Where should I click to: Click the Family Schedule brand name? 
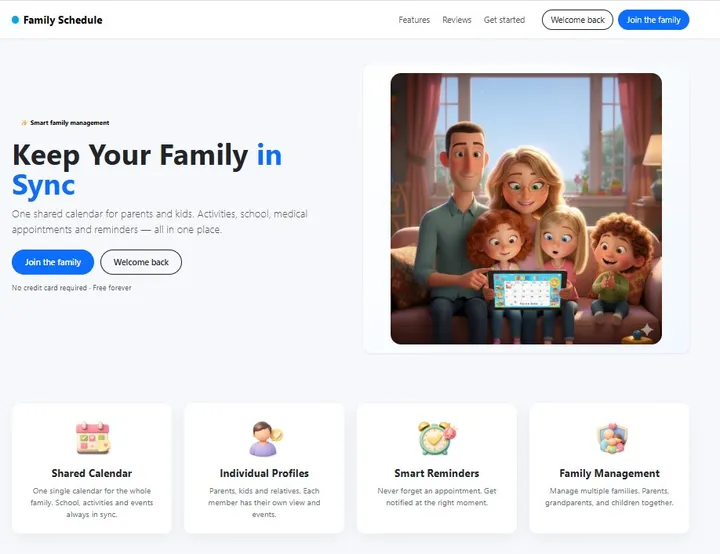(x=63, y=20)
